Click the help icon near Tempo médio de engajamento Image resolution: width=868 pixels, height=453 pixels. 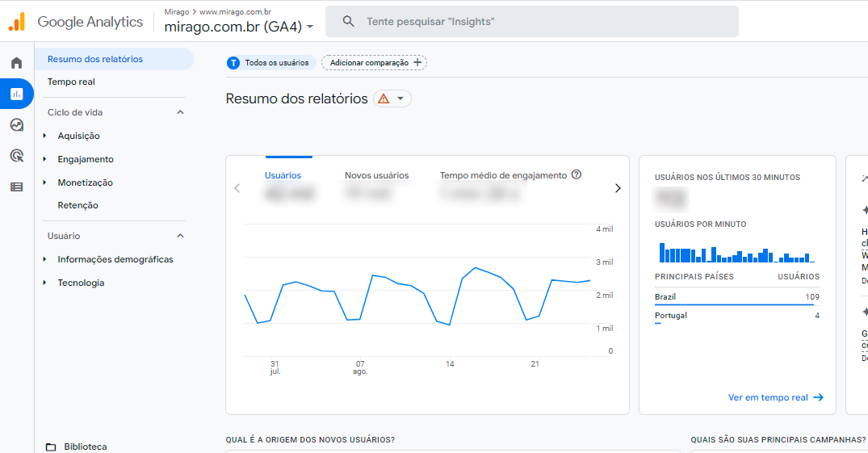[577, 174]
